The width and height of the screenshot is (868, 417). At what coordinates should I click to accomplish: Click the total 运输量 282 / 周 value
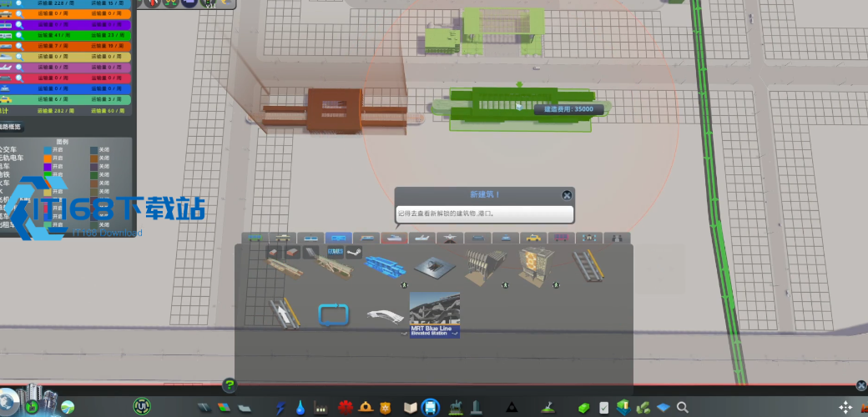click(56, 111)
